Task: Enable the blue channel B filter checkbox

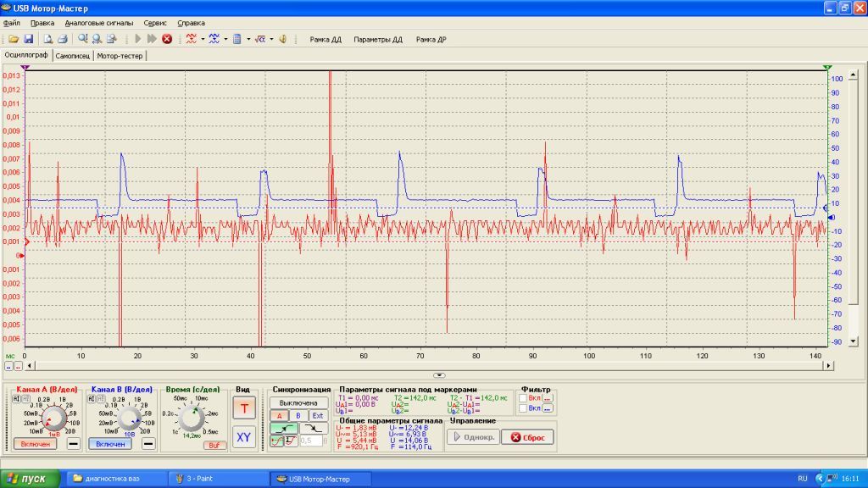Action: point(522,408)
